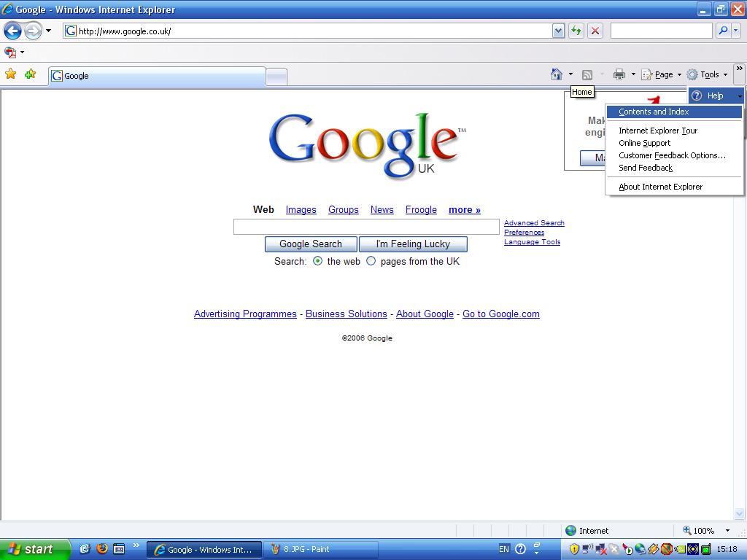The width and height of the screenshot is (747, 560).
Task: Select the Google tab
Action: click(x=157, y=76)
